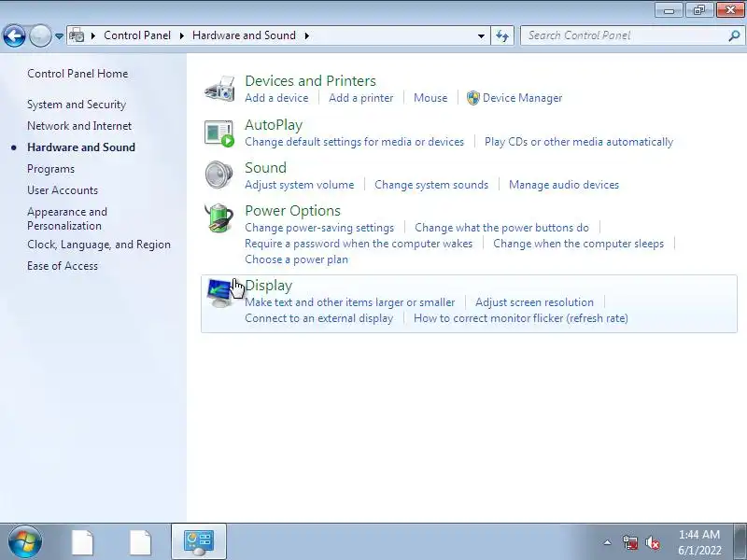
Task: Open the Display heading link
Action: tap(268, 286)
